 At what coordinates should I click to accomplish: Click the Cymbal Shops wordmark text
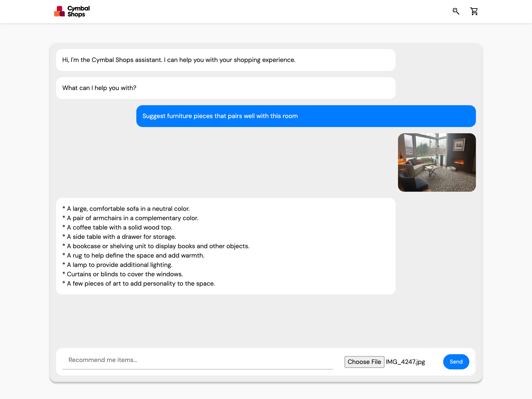pyautogui.click(x=78, y=11)
